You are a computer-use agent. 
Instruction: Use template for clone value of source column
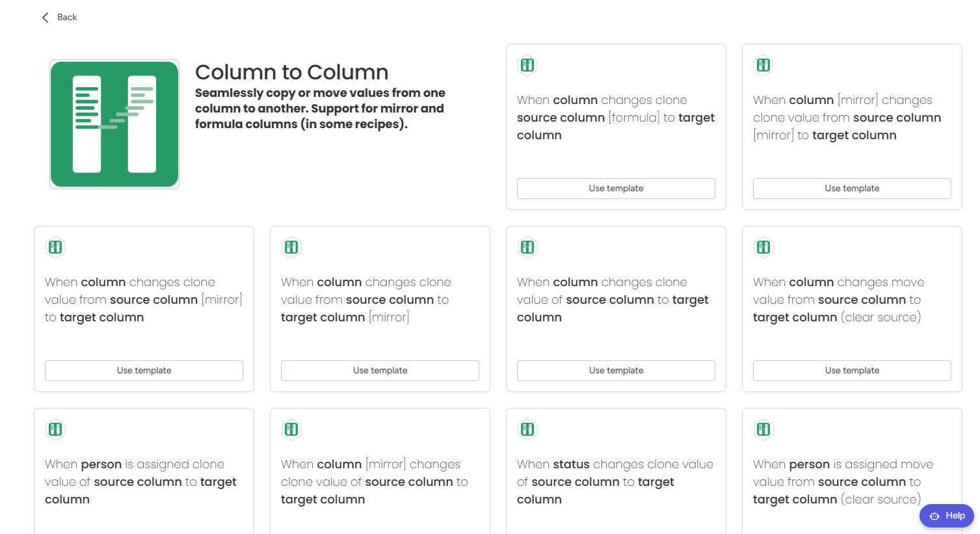click(616, 371)
